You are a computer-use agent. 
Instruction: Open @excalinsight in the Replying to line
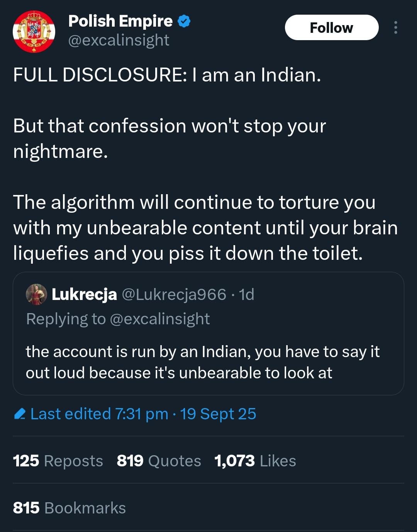(x=160, y=319)
